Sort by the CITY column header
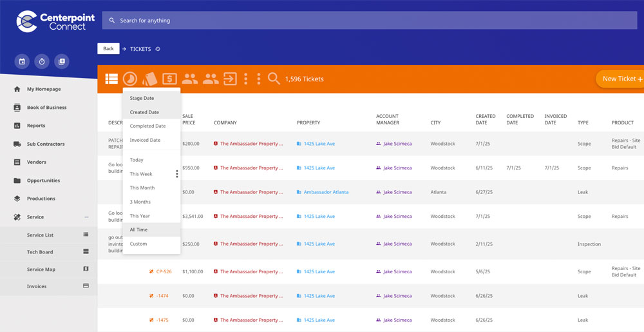Viewport: 644px width, 332px height. (435, 122)
